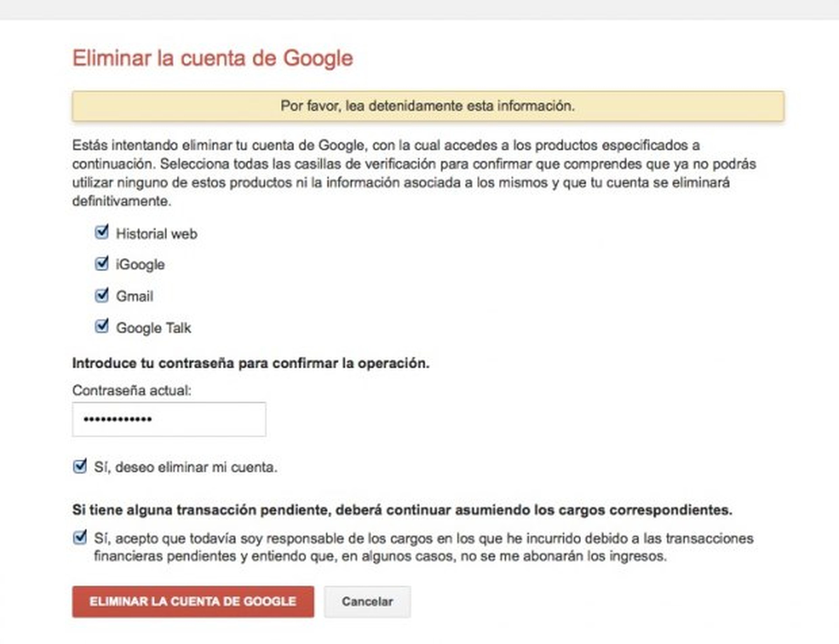Uncheck the 'Sí, deseo eliminar mi cuenta' box

80,467
